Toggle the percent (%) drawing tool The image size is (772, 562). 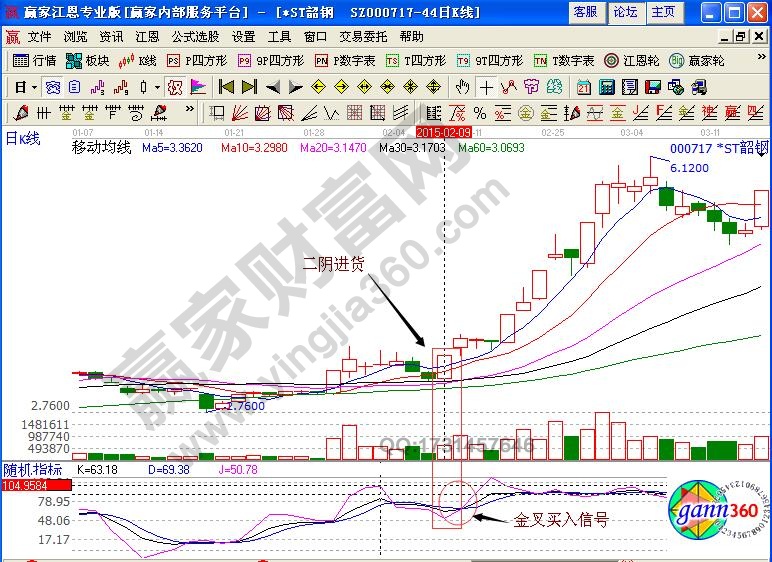coord(479,112)
